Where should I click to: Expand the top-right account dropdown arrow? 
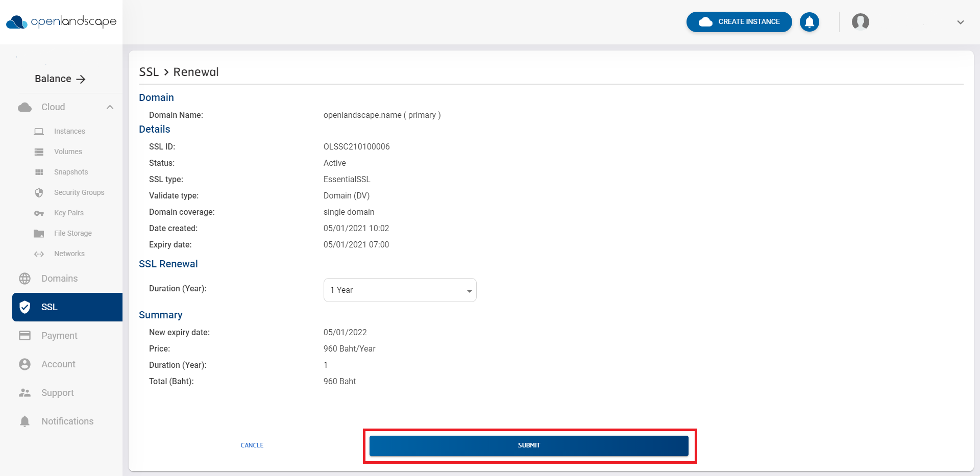click(x=961, y=22)
